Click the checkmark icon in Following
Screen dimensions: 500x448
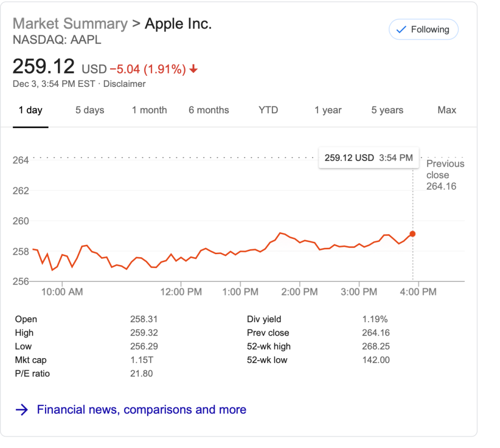pos(401,30)
